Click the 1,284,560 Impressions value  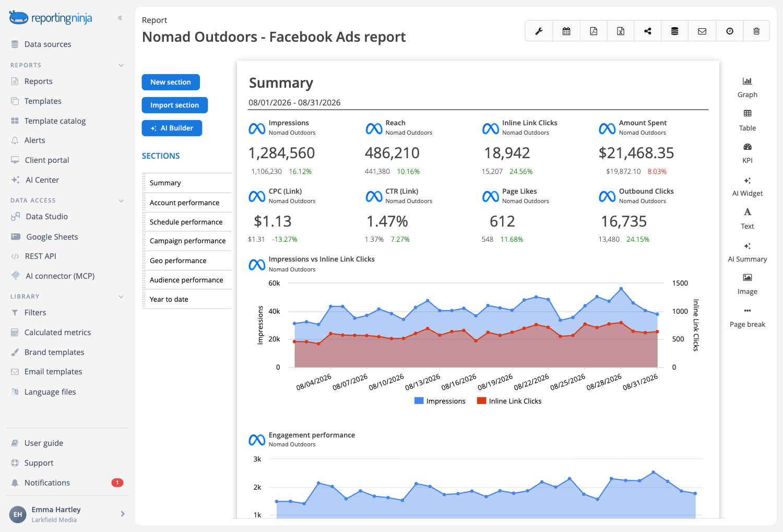(282, 153)
